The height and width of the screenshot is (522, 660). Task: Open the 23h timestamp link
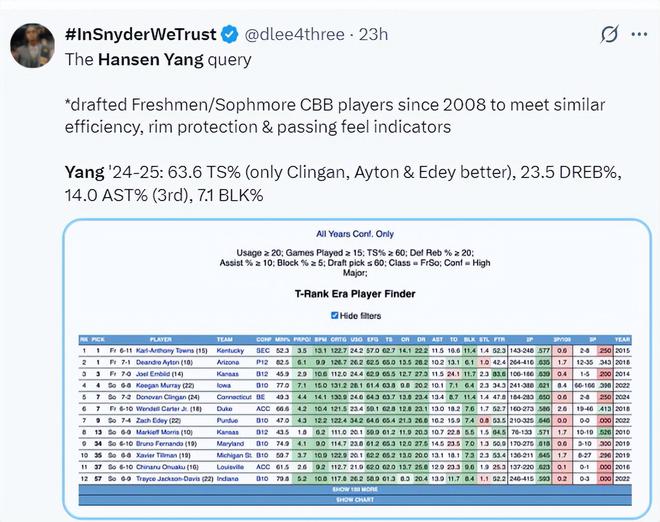[x=373, y=34]
